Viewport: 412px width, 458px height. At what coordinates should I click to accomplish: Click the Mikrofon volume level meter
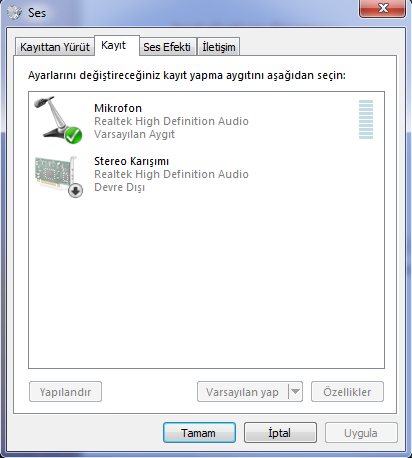click(x=366, y=119)
